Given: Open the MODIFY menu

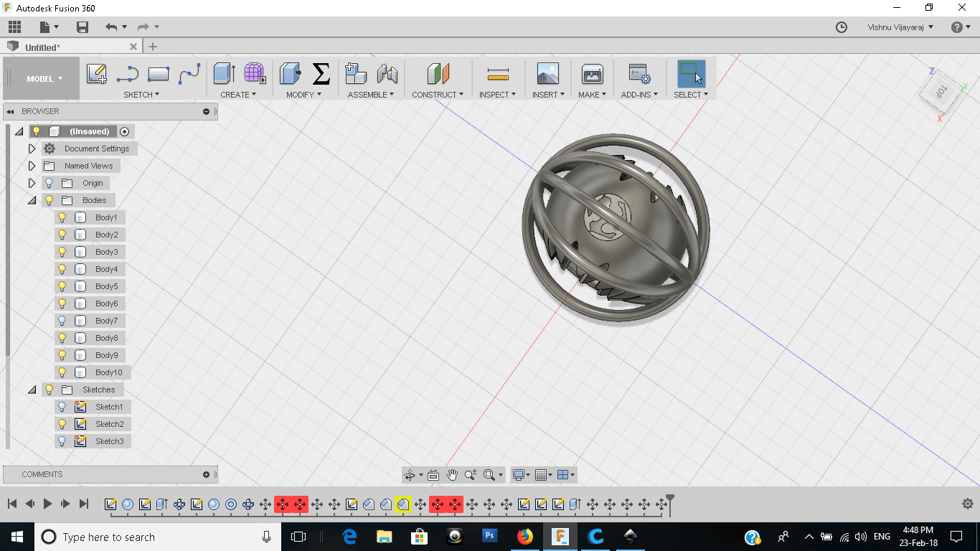Looking at the screenshot, I should [x=303, y=95].
